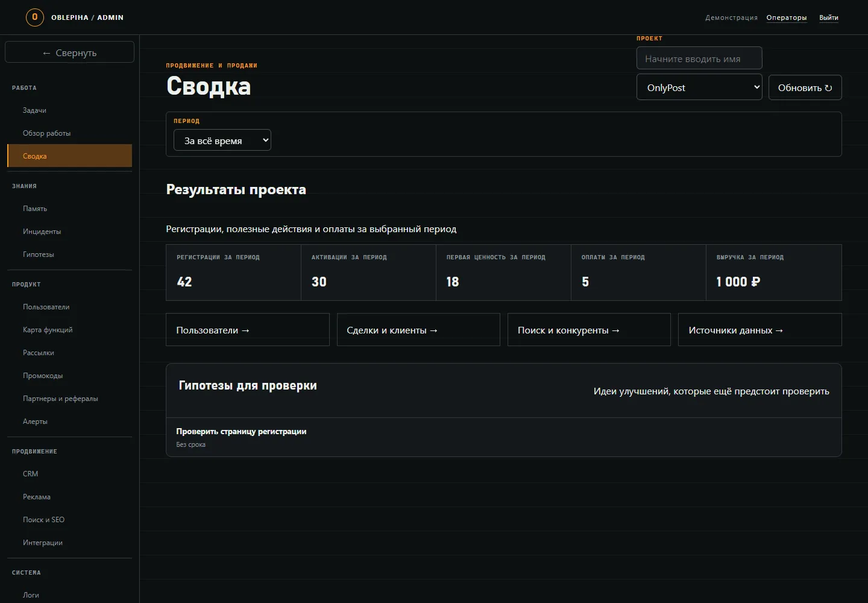Open Промокоды in the sidebar
The image size is (868, 603).
pos(69,376)
